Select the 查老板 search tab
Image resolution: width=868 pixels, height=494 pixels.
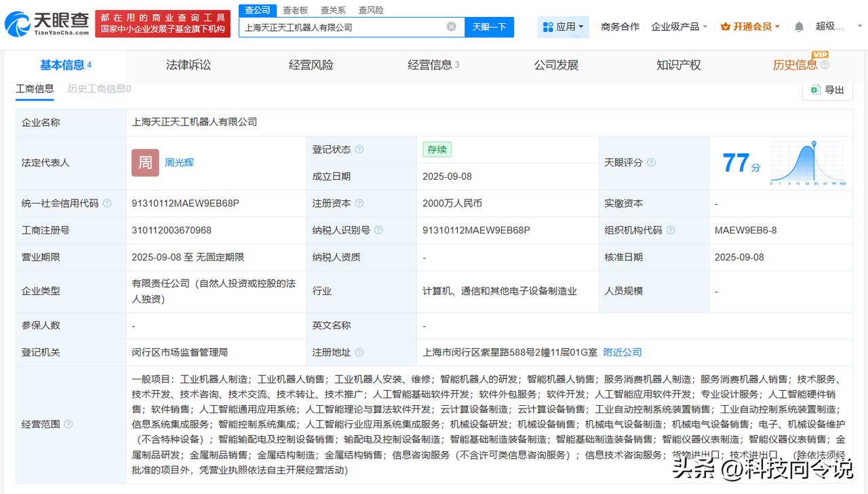pyautogui.click(x=295, y=9)
